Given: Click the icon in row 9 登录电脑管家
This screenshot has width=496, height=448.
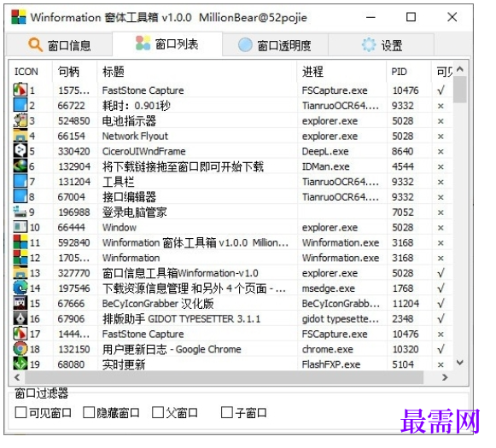Looking at the screenshot, I should pos(20,212).
